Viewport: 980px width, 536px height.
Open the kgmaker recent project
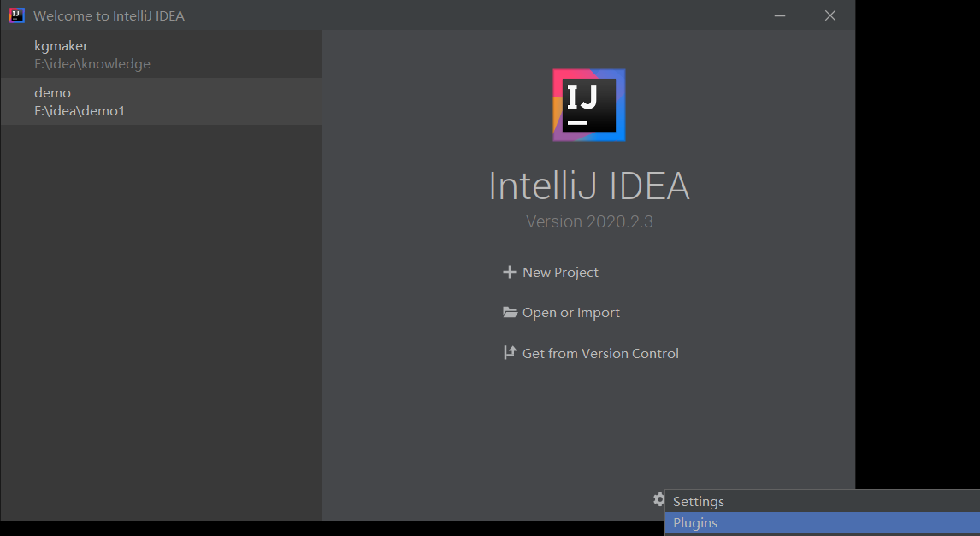(x=161, y=55)
